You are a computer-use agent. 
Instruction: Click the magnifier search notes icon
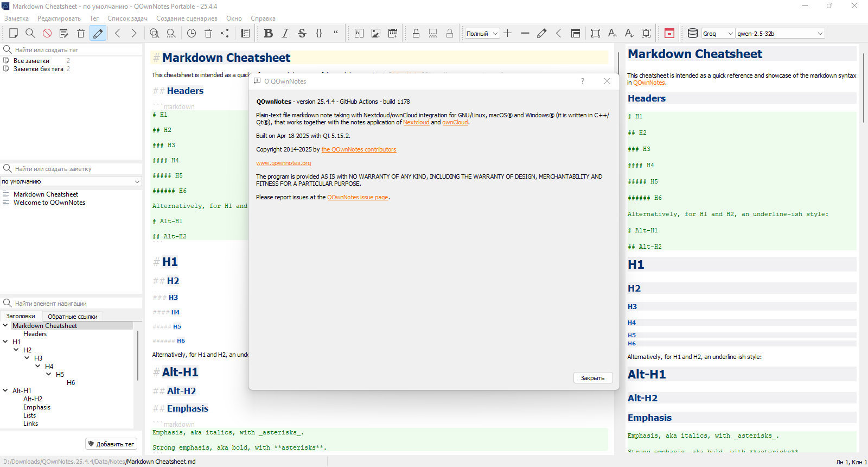[x=30, y=33]
